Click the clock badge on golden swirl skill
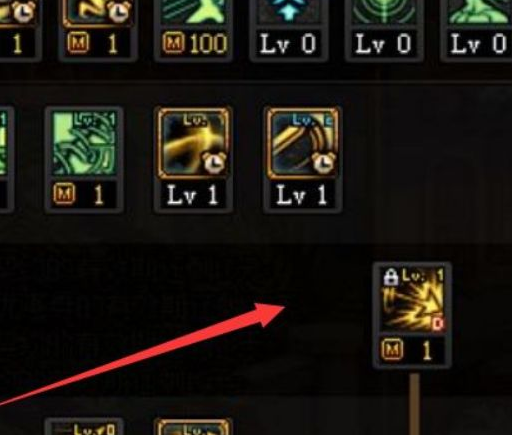This screenshot has height=435, width=512. (214, 163)
